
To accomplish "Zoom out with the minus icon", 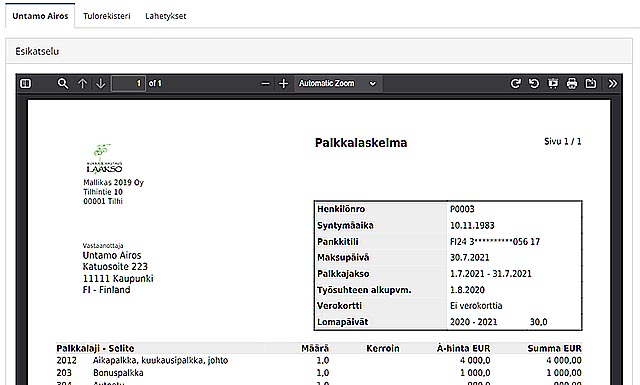I will [265, 84].
